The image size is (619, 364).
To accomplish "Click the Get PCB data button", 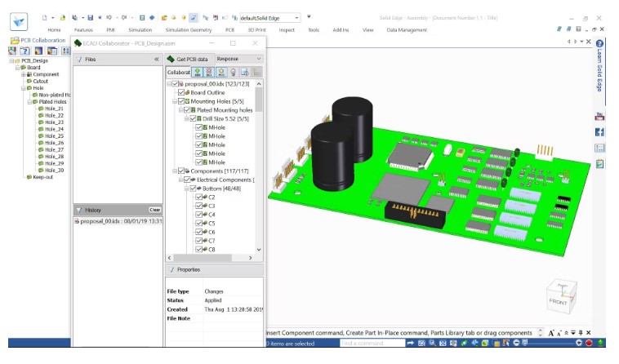I will (186, 59).
